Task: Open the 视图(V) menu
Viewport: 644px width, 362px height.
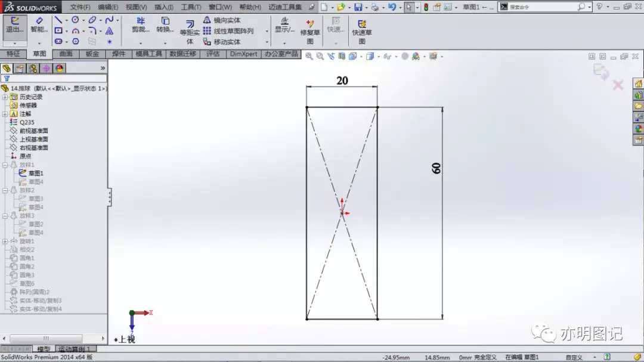Action: tap(137, 7)
